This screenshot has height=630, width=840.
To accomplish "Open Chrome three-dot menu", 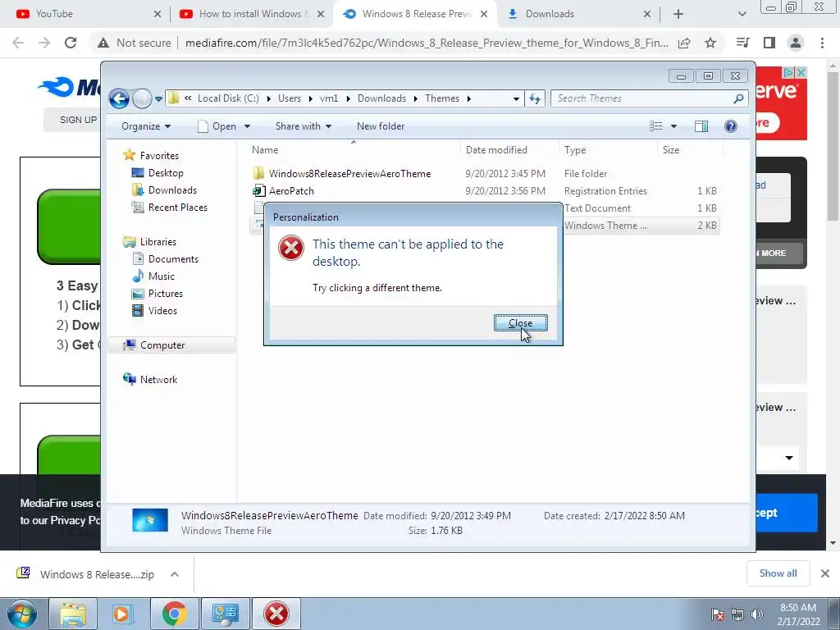I will [x=822, y=43].
